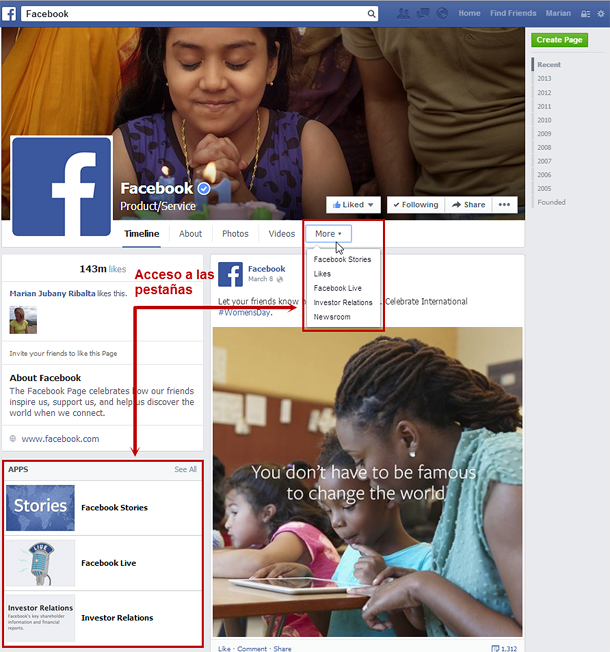Open the #WomensDay hashtag link
Screen dimensions: 610x652
pos(245,312)
